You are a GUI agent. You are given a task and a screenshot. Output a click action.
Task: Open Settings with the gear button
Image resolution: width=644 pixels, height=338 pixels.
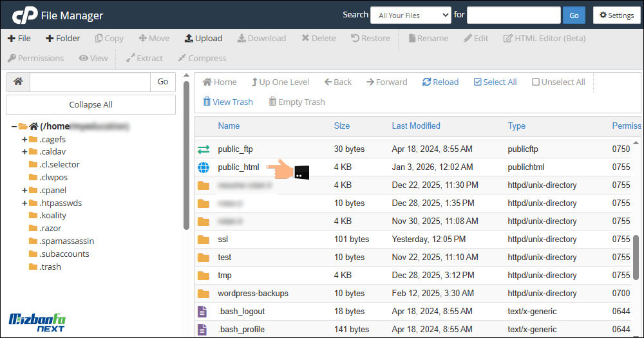point(616,15)
